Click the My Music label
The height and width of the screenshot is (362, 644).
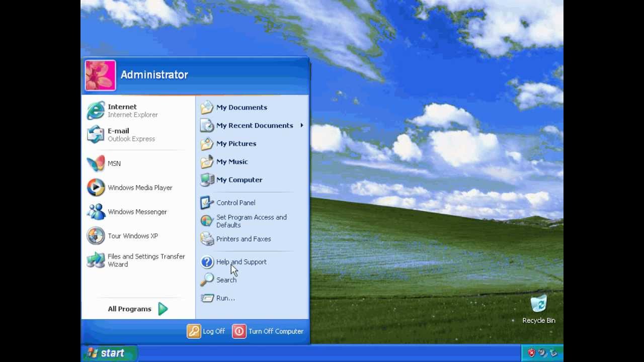(x=232, y=161)
